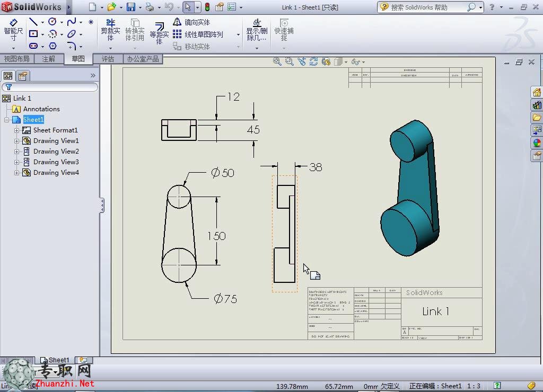Open the SolidWorks menu flyout arrow
This screenshot has height=392, width=543.
click(68, 7)
